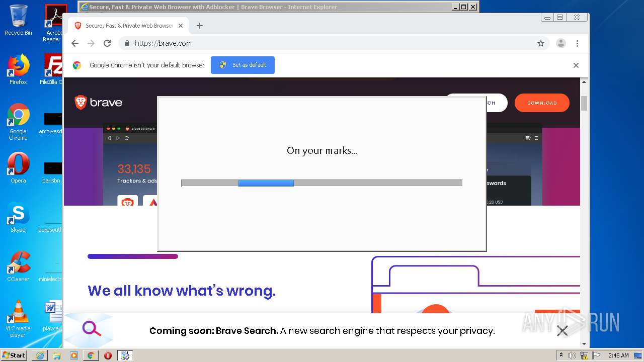Click the installer progress bar

(321, 183)
